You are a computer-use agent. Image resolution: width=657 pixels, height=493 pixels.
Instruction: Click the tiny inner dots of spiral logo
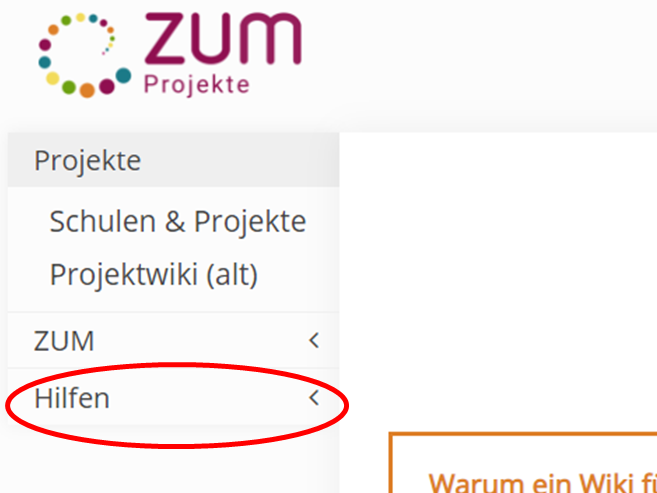(x=108, y=46)
